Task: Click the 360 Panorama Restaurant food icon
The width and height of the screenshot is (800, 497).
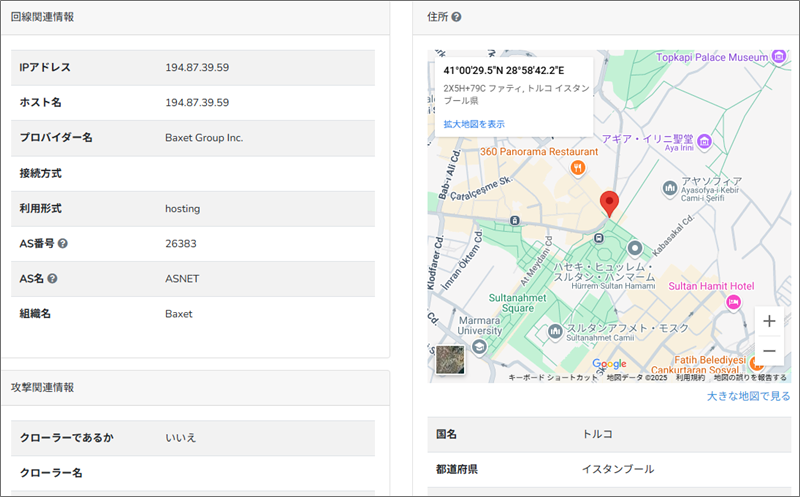Action: 578,167
